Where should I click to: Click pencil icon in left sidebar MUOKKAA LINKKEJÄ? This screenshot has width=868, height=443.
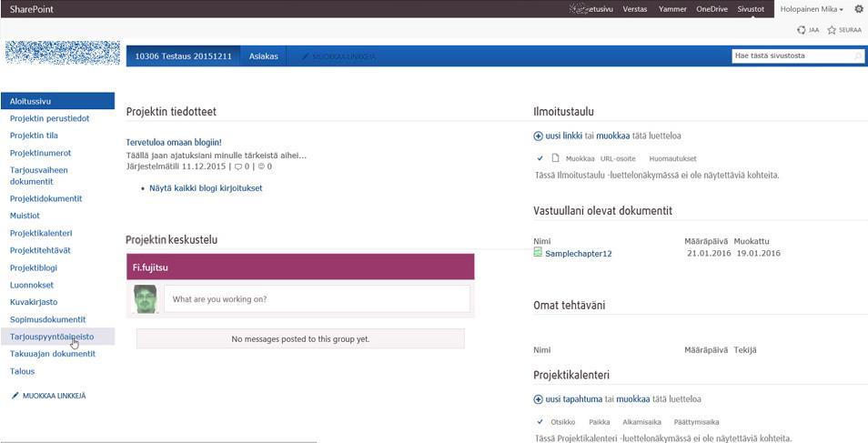click(15, 396)
